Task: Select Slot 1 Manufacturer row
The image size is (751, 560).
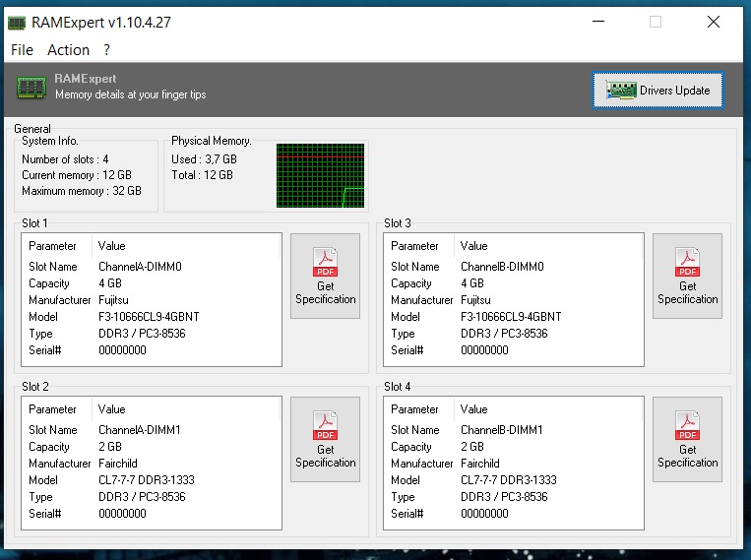Action: click(x=152, y=300)
